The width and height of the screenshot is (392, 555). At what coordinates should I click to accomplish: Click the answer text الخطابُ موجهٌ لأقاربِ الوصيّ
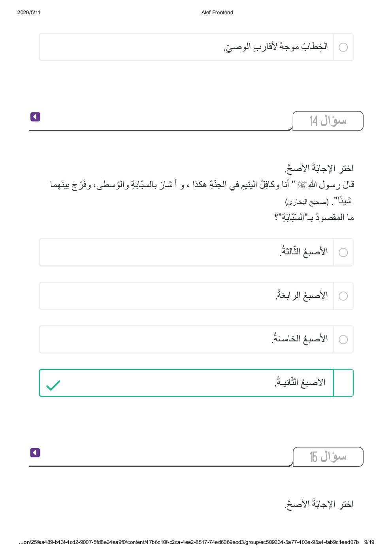pyautogui.click(x=276, y=47)
